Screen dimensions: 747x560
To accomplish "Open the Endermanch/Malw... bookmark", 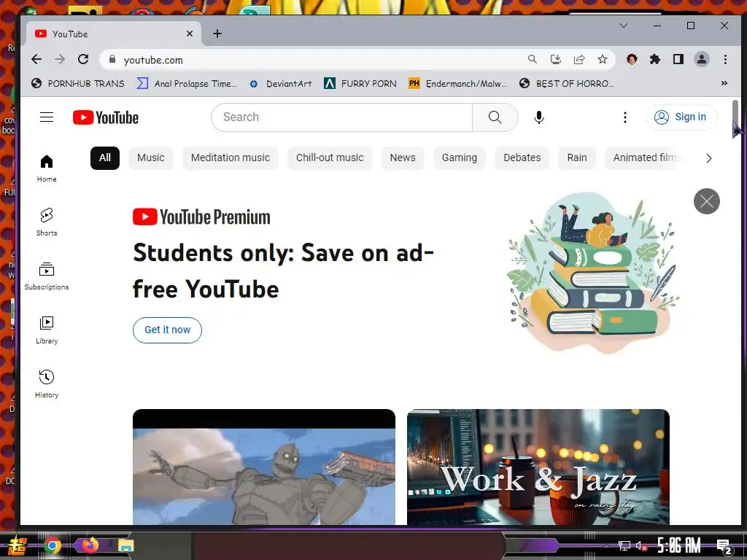I will click(x=458, y=84).
